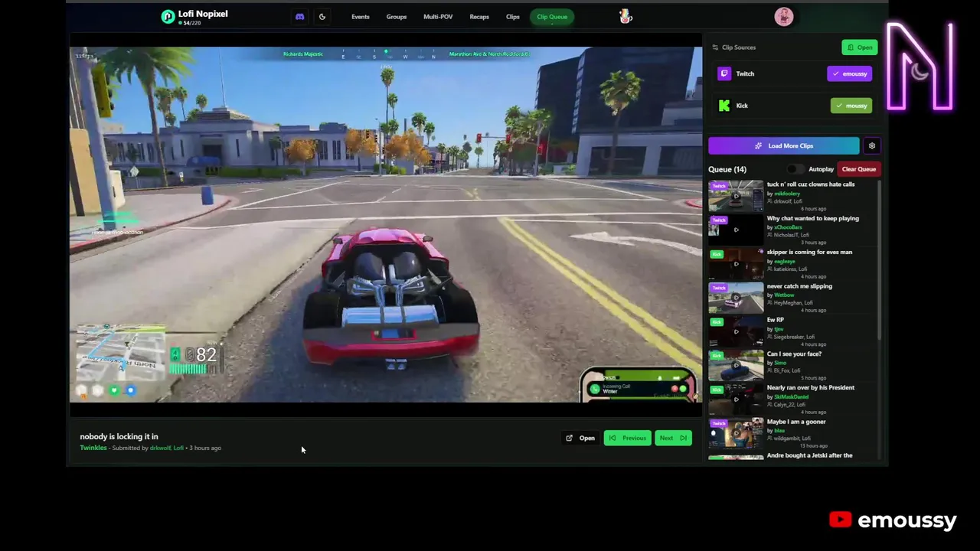Open clipper mikfoolery profile link
Screen dimensions: 980x551
point(787,194)
